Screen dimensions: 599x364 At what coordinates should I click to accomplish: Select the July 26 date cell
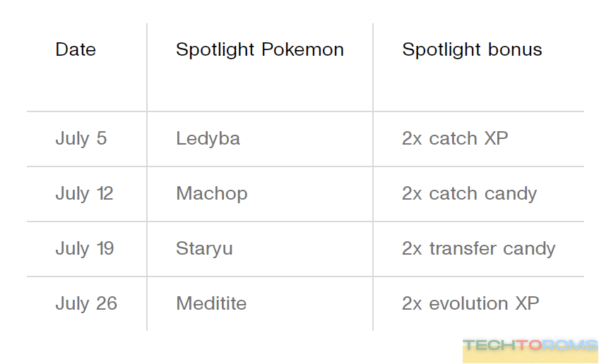click(86, 303)
